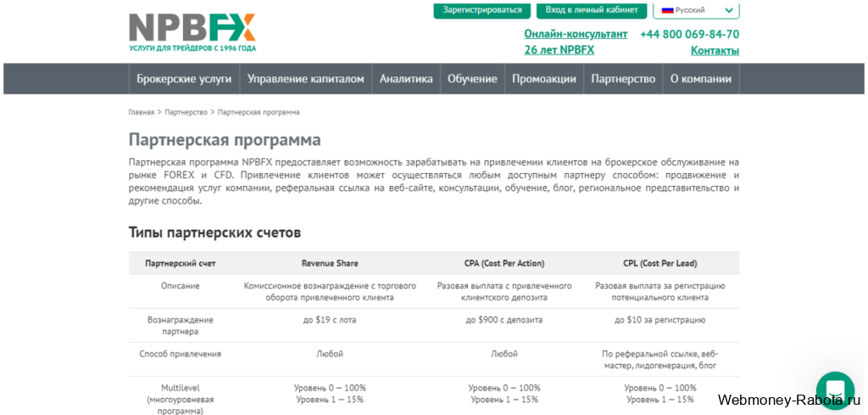868x415 pixels.
Task: Open the Онлайн-консультант link
Action: coord(576,34)
